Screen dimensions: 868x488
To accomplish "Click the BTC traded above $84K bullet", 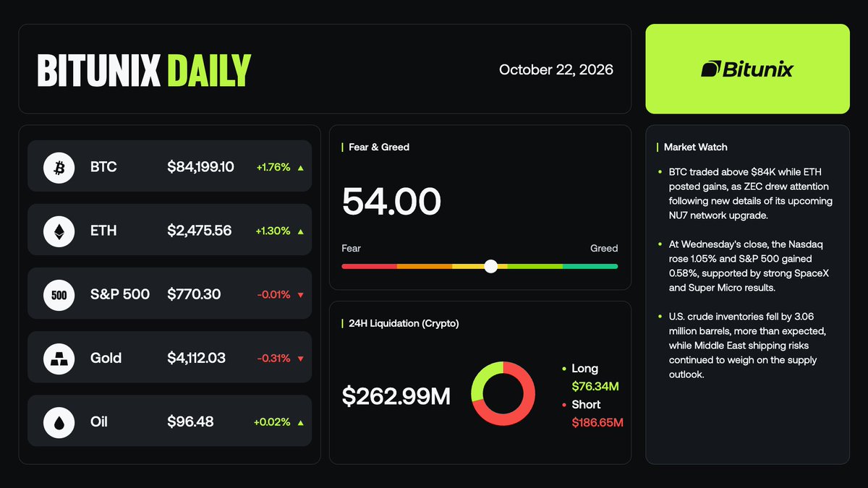I will [x=751, y=193].
